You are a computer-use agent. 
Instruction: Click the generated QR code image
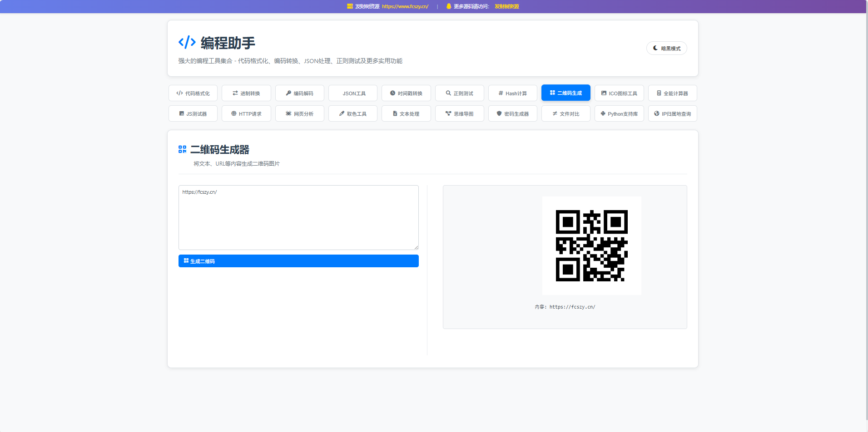click(x=592, y=245)
